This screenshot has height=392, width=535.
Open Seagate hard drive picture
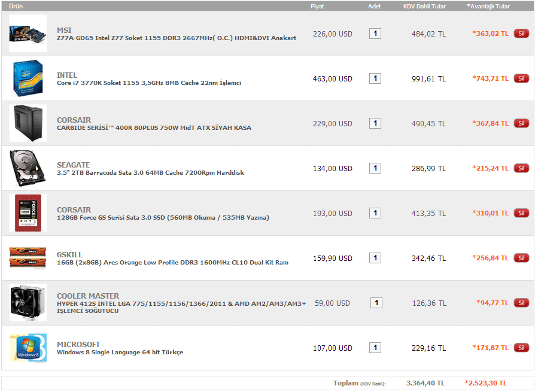28,168
